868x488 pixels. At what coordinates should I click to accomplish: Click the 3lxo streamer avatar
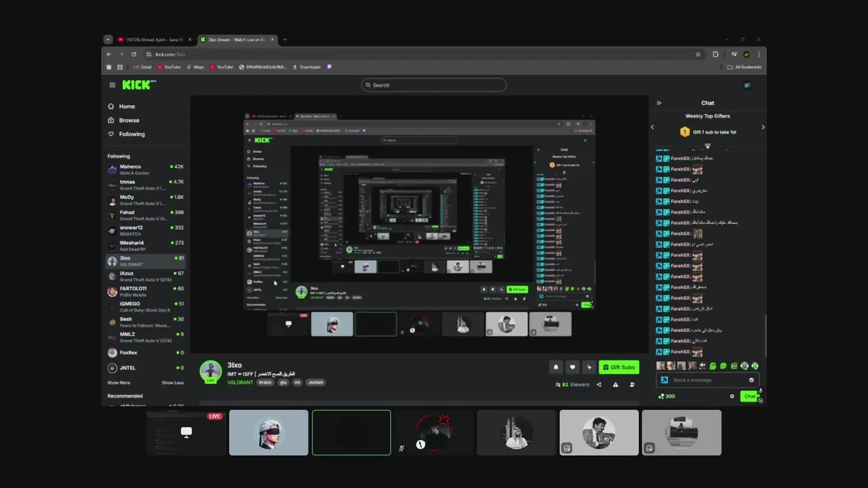211,371
